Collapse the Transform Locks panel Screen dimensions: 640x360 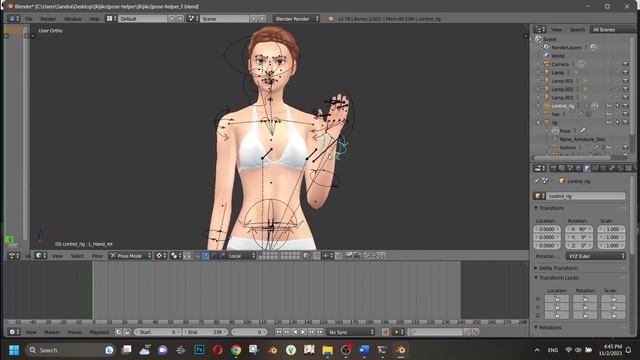[x=559, y=278]
